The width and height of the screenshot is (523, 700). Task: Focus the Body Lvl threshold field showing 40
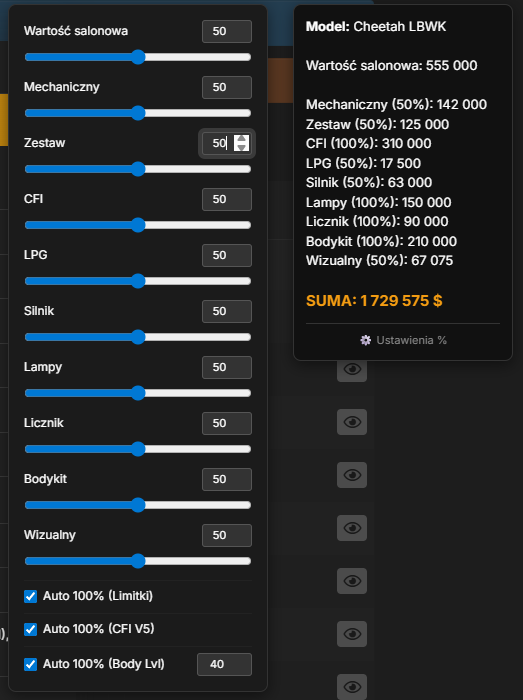coord(224,664)
